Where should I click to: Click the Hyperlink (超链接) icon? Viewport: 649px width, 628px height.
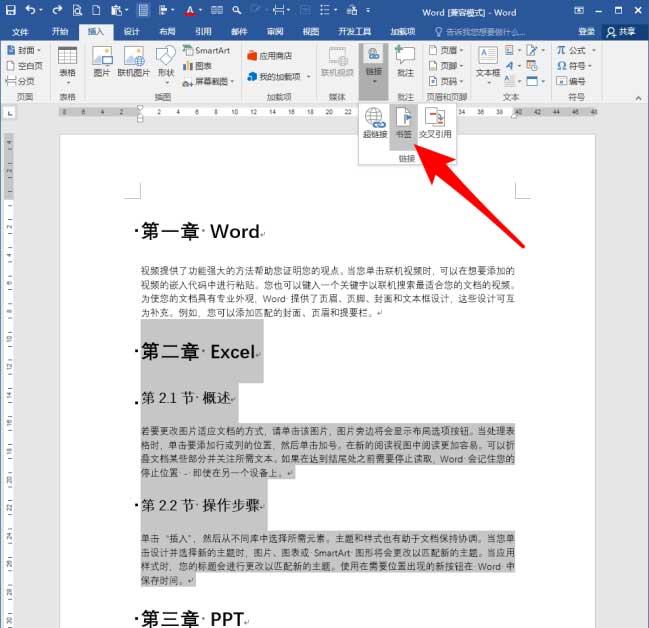click(x=375, y=122)
